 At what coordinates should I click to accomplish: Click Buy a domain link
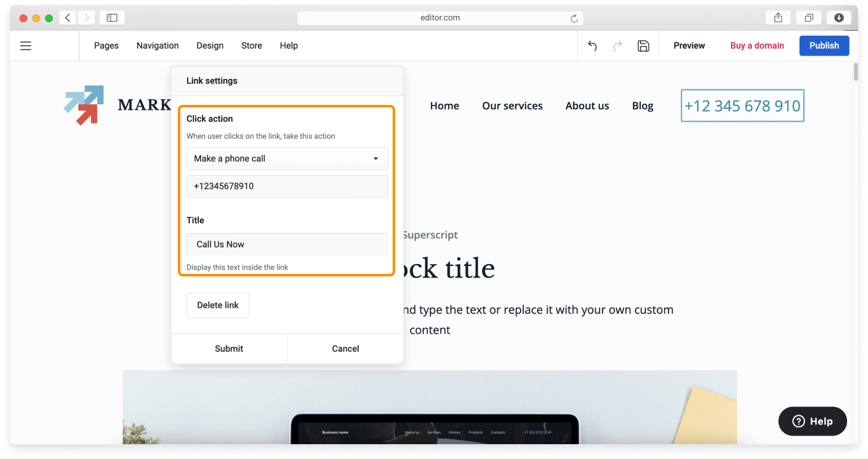pos(757,46)
